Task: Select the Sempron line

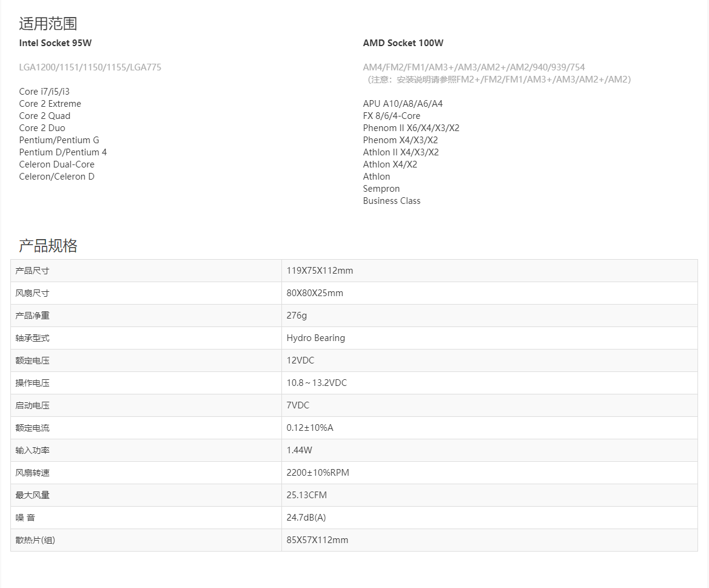Action: tap(381, 189)
